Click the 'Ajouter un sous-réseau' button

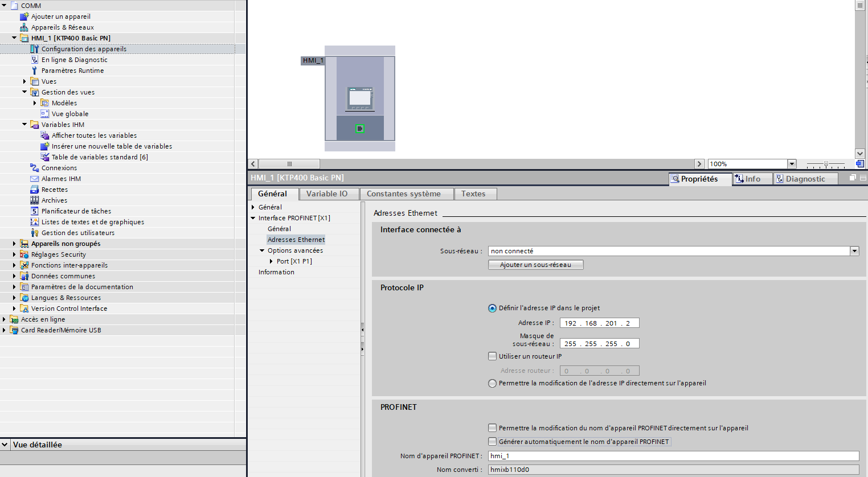tap(535, 265)
